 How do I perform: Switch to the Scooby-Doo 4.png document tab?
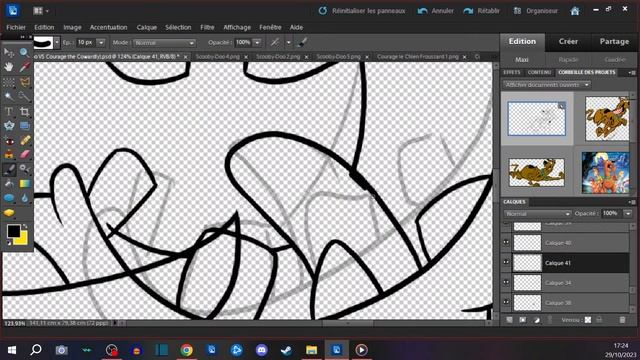218,57
